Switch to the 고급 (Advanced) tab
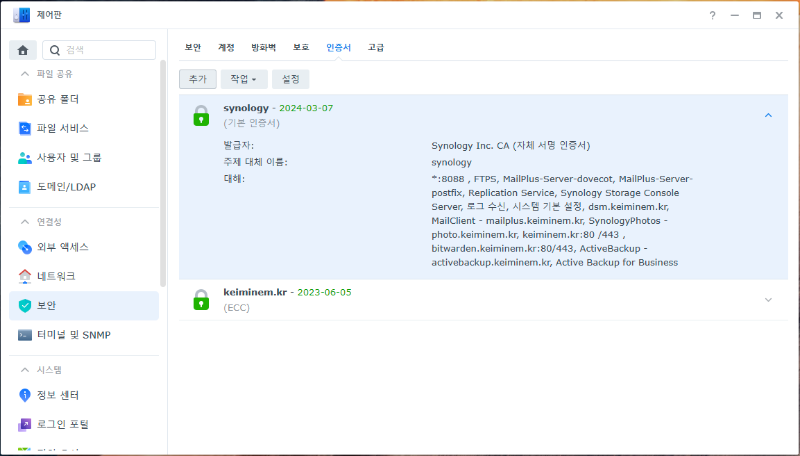800x456 pixels. click(x=376, y=47)
